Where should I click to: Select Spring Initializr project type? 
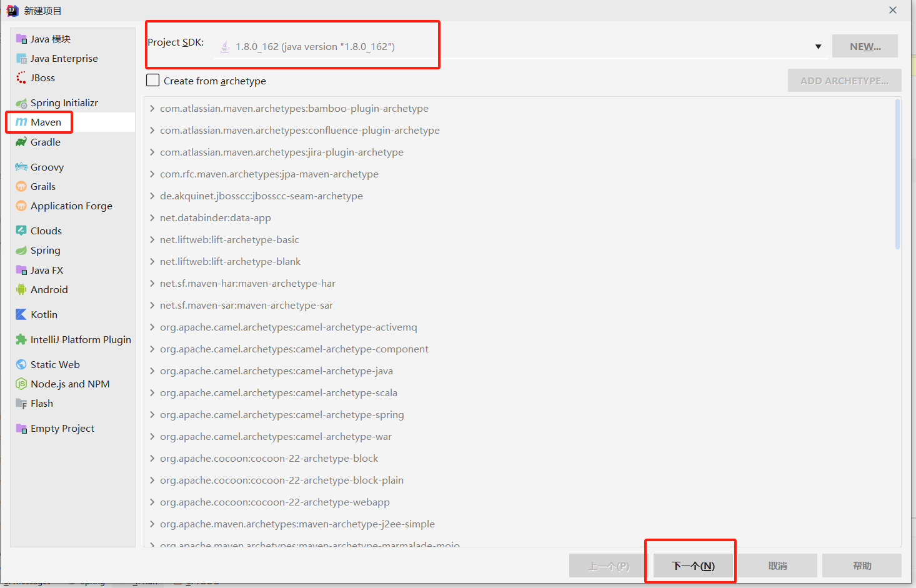click(x=72, y=103)
